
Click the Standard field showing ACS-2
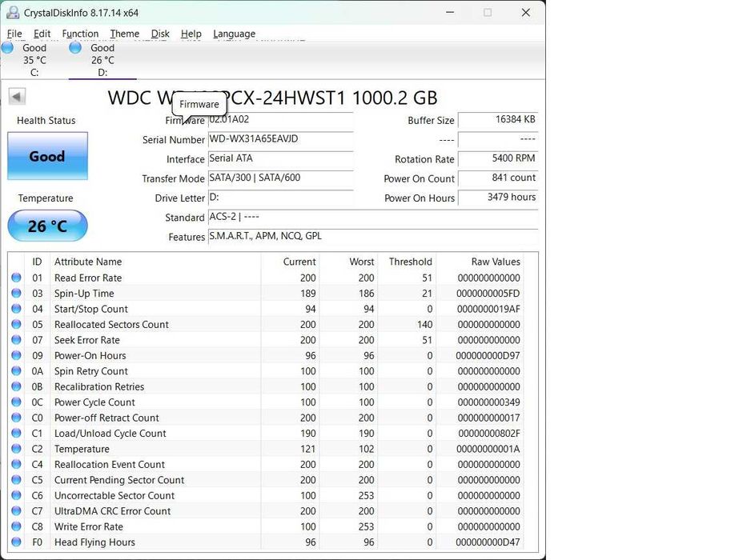[x=373, y=217]
